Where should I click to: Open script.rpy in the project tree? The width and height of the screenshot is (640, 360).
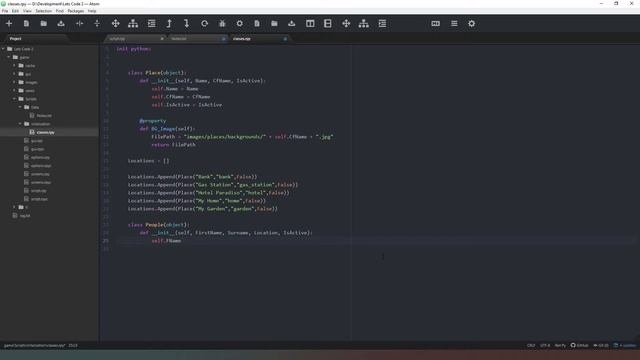click(38, 191)
